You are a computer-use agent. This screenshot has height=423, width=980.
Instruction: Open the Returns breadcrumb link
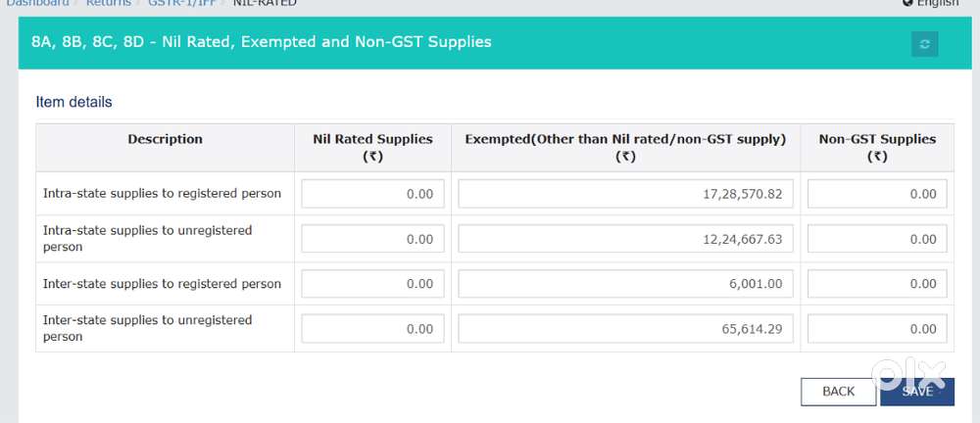click(x=108, y=3)
